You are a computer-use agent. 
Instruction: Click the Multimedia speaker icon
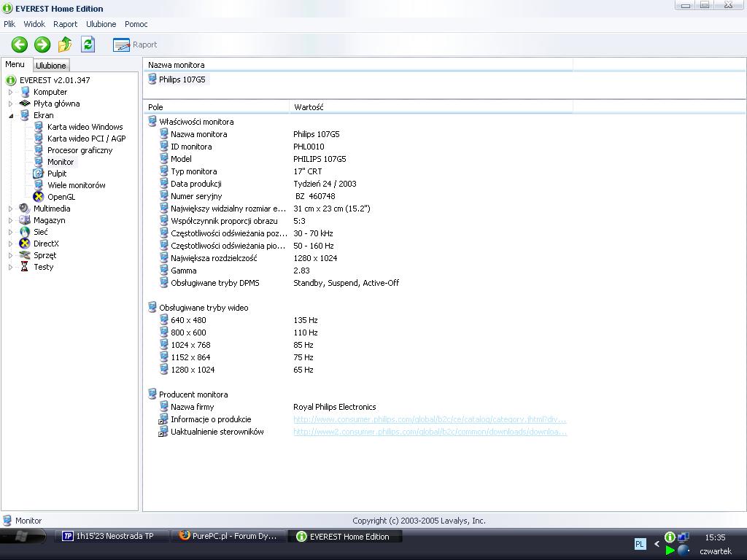pos(25,209)
